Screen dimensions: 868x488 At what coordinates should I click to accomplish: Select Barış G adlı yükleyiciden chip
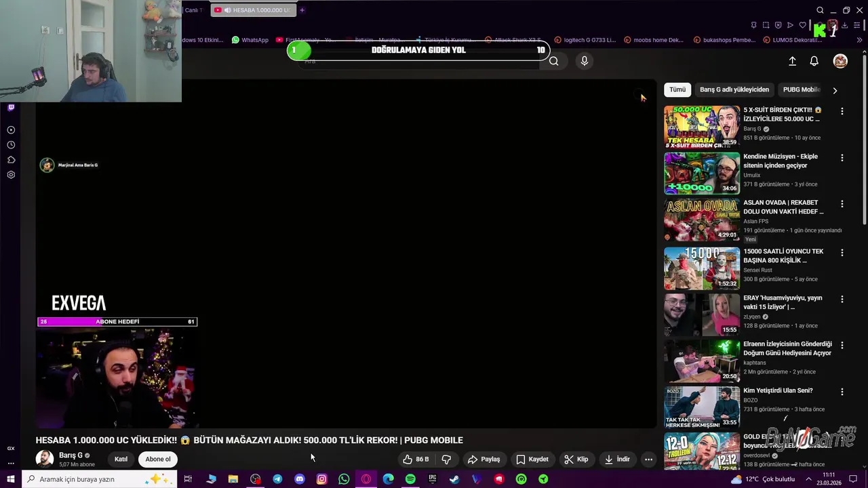tap(734, 89)
